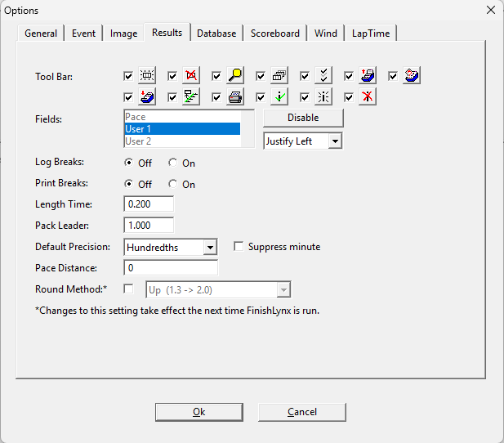
Task: Switch to the Event tab
Action: (83, 34)
